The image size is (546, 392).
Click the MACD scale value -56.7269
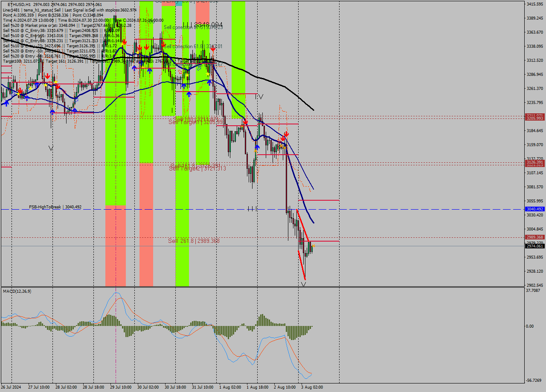point(534,380)
